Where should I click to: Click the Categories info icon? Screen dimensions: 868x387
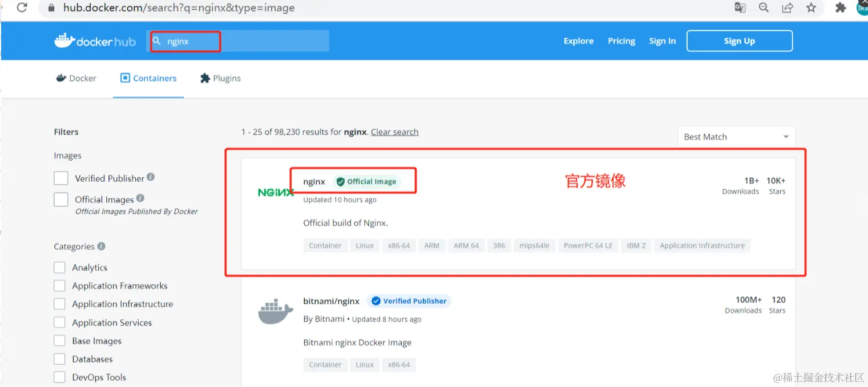click(x=101, y=246)
